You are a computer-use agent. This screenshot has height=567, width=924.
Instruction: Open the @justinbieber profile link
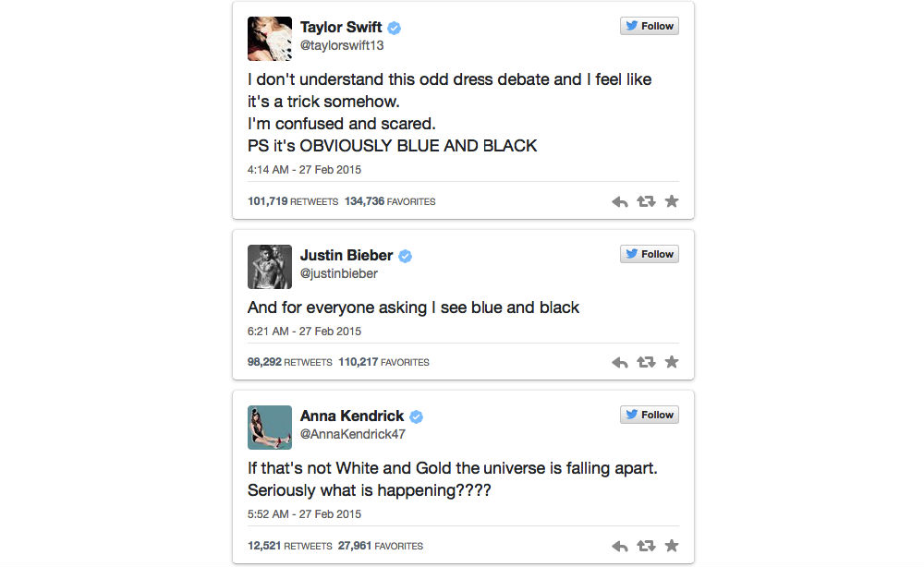pos(338,272)
